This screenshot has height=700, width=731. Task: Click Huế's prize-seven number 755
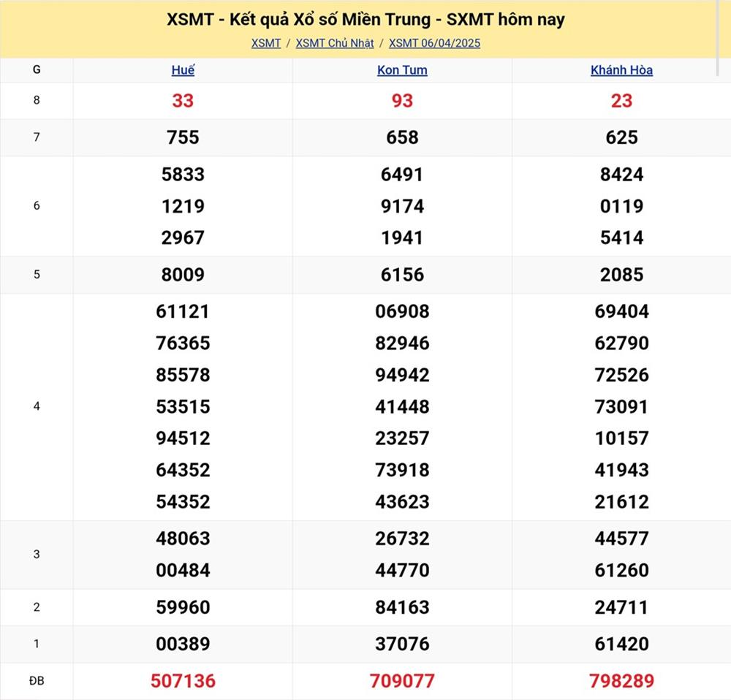click(x=183, y=137)
